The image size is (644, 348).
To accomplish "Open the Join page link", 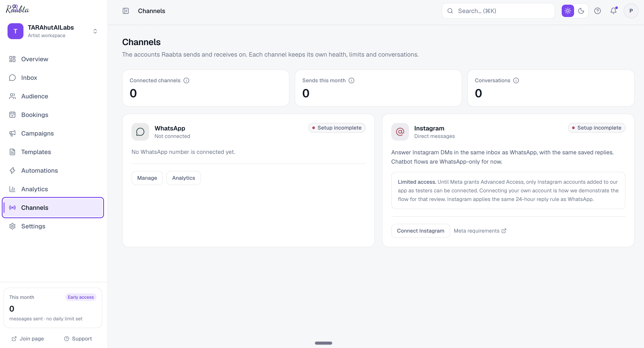I will (28, 339).
